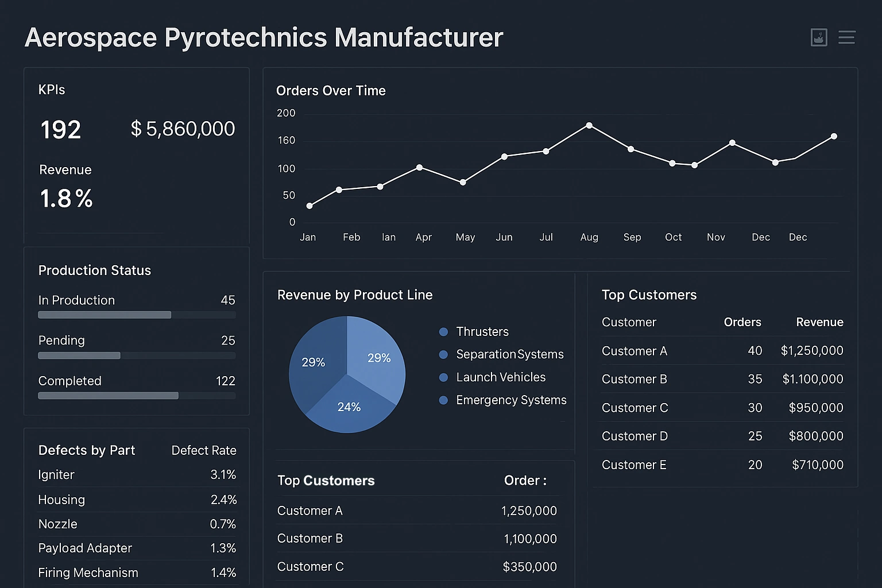The height and width of the screenshot is (588, 882).
Task: Click the August peak point on the line chart
Action: point(589,125)
